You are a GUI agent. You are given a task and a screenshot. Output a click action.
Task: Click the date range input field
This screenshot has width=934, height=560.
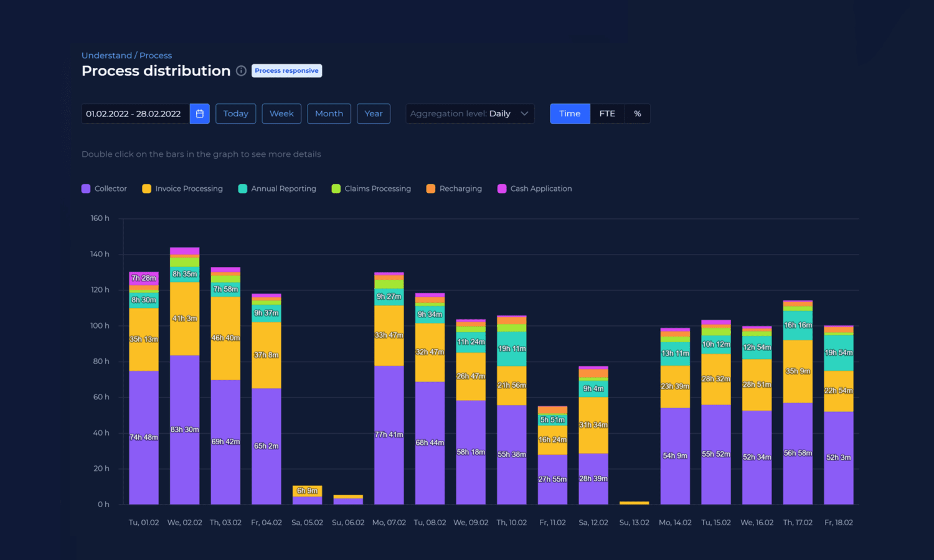click(x=134, y=113)
